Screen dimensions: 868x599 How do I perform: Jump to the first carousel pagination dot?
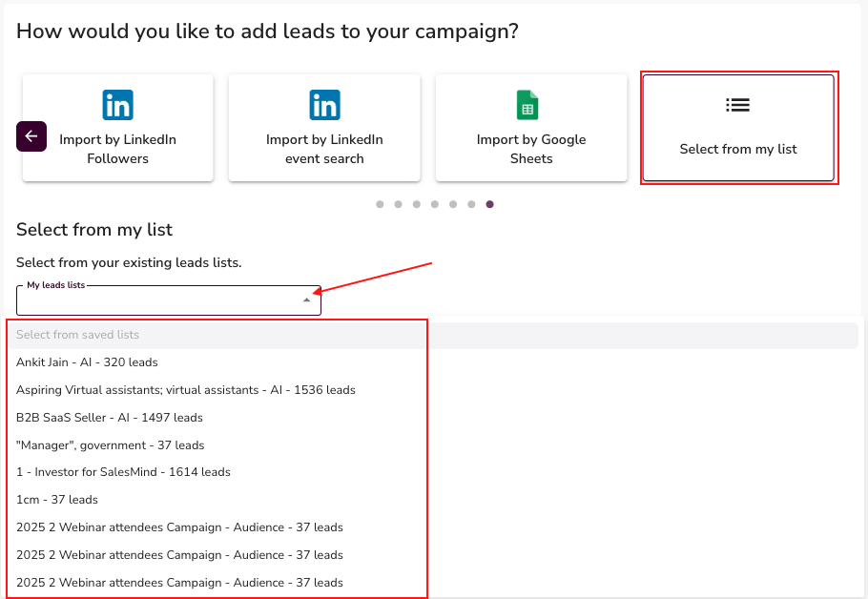click(x=380, y=204)
